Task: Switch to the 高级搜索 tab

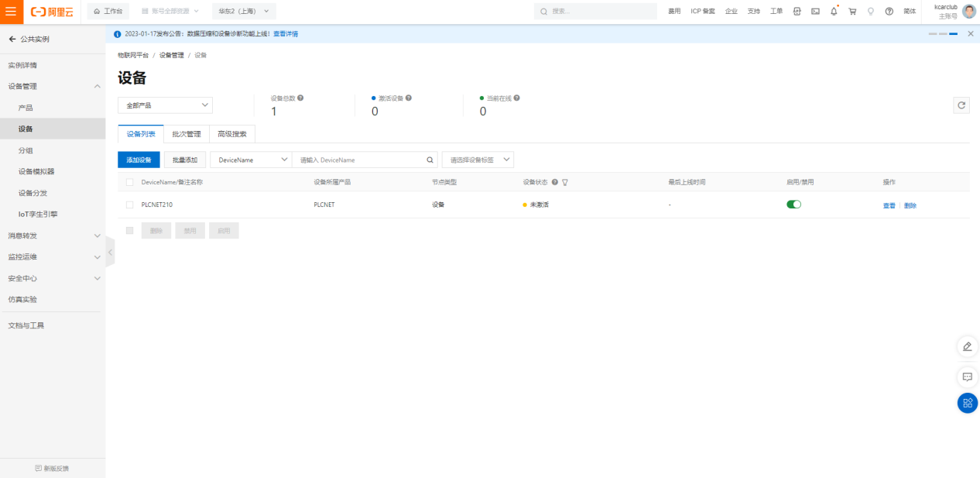Action: (232, 134)
